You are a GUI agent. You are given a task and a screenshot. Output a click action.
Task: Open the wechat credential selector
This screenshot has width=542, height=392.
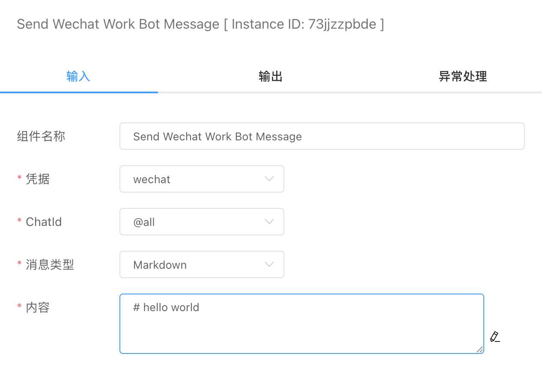click(201, 179)
